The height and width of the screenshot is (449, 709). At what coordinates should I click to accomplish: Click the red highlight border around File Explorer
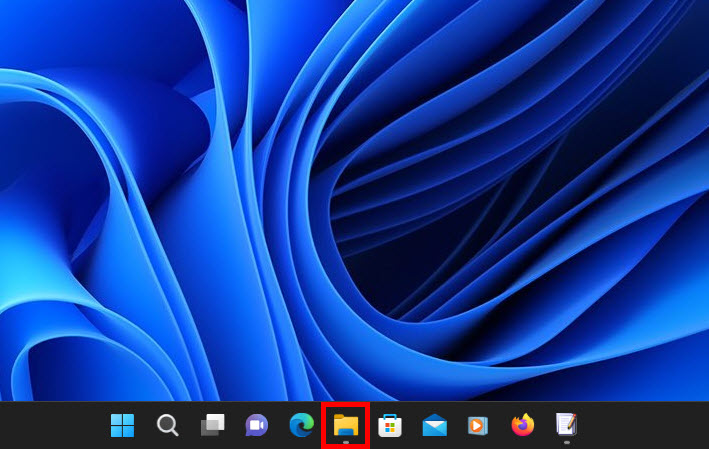click(x=324, y=425)
